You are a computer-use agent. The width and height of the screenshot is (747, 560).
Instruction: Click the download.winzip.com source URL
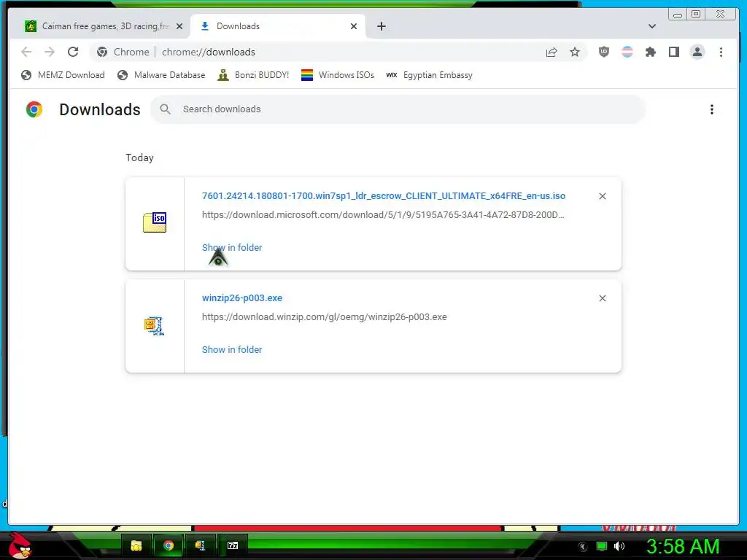[x=325, y=317]
